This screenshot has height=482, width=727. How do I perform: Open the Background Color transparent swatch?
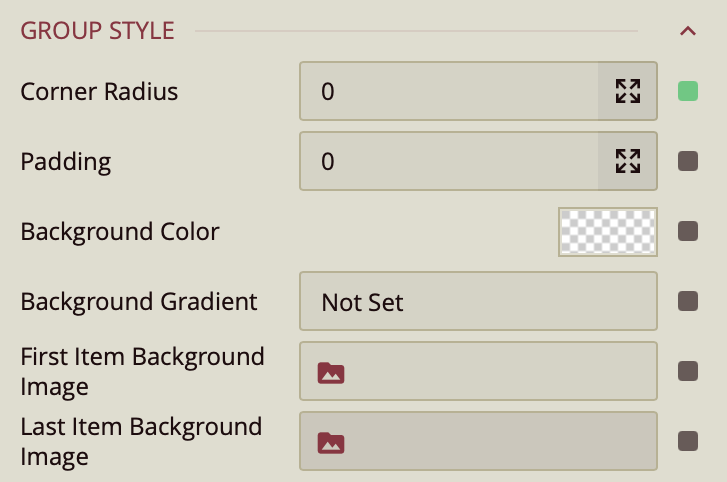click(607, 232)
